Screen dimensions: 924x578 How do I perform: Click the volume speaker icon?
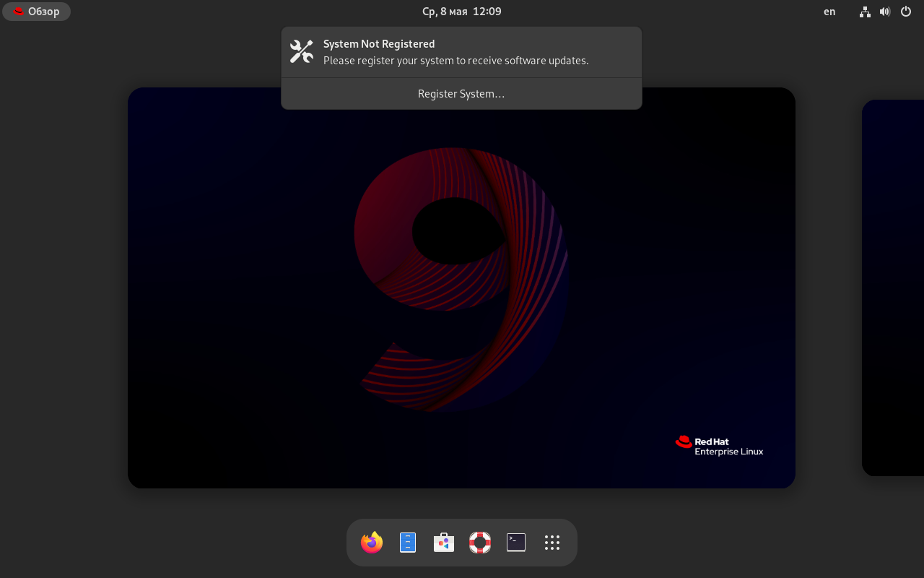click(x=885, y=12)
